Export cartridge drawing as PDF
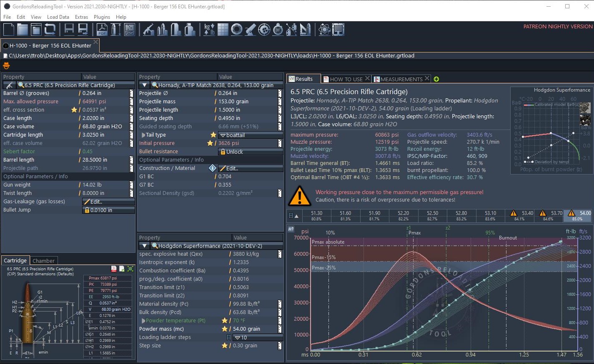Image resolution: width=594 pixels, height=364 pixels. click(114, 269)
